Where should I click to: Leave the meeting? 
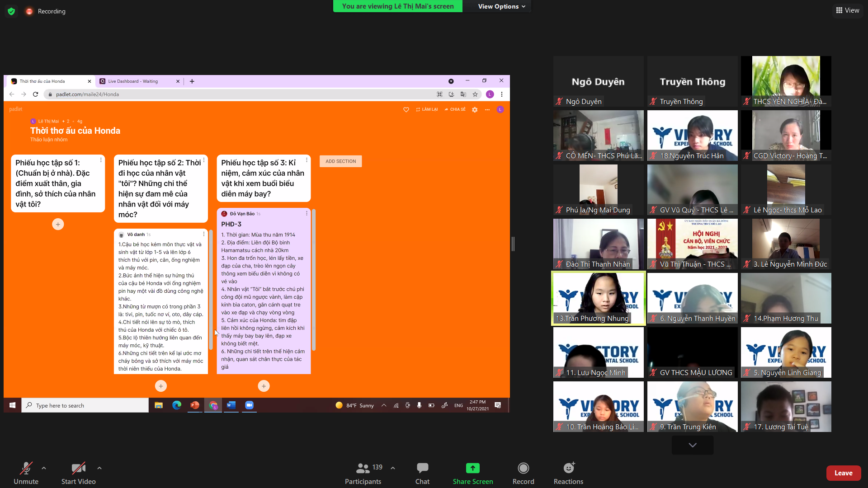843,473
